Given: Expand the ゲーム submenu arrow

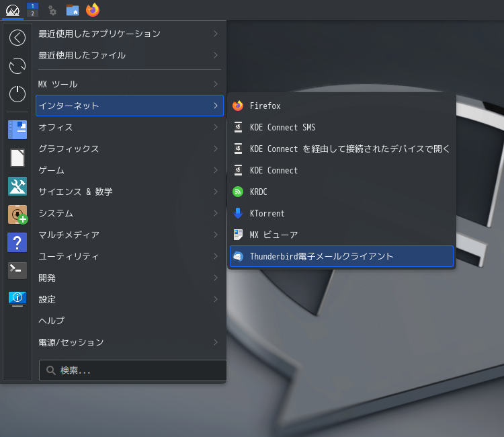Looking at the screenshot, I should 216,170.
